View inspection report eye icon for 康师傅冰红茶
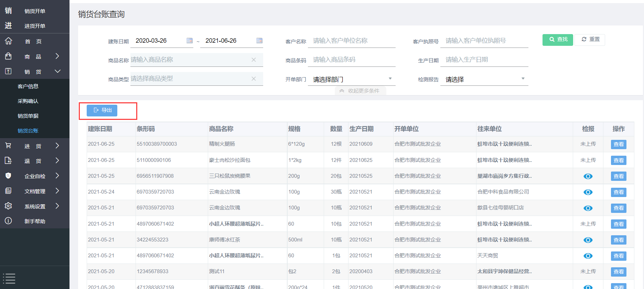644x289 pixels. pos(588,240)
